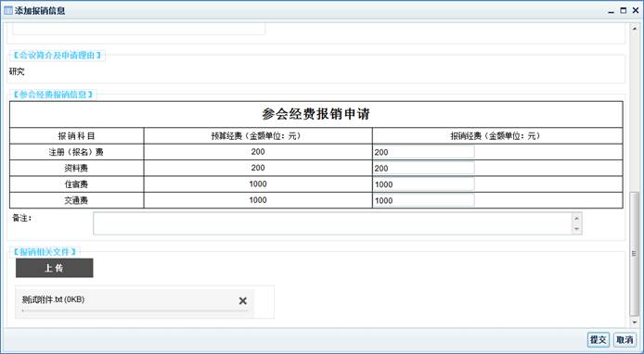Click the dialog title icon beside 添加报销信息

click(8, 10)
